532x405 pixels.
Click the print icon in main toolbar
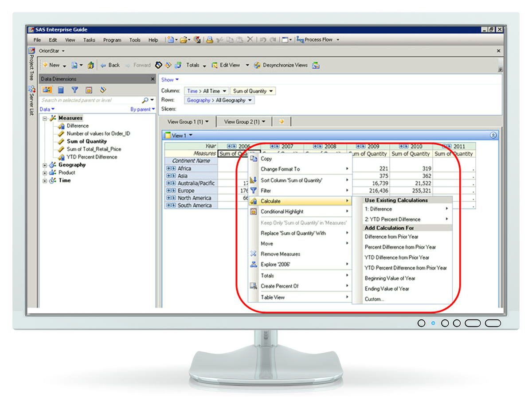[210, 39]
